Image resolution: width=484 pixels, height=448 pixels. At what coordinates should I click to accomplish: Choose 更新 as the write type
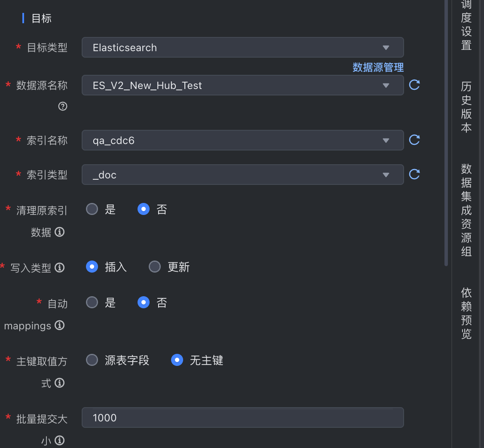tap(155, 267)
